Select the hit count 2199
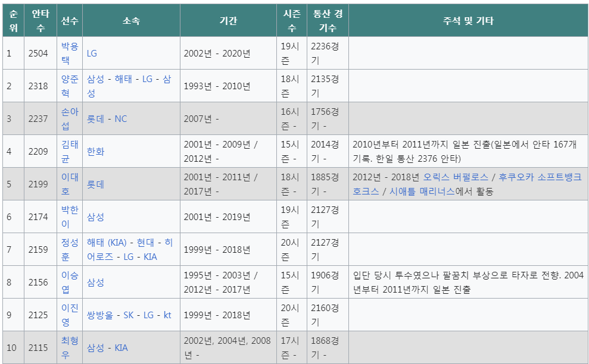 coord(38,184)
